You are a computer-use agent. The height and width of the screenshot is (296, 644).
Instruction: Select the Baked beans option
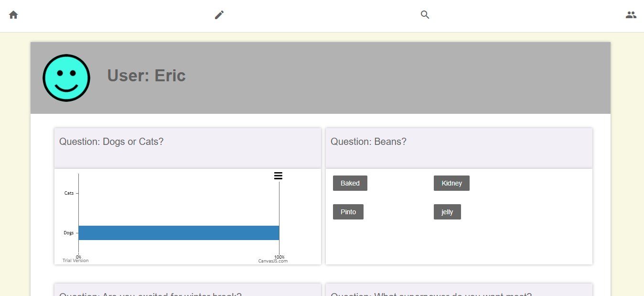(350, 183)
